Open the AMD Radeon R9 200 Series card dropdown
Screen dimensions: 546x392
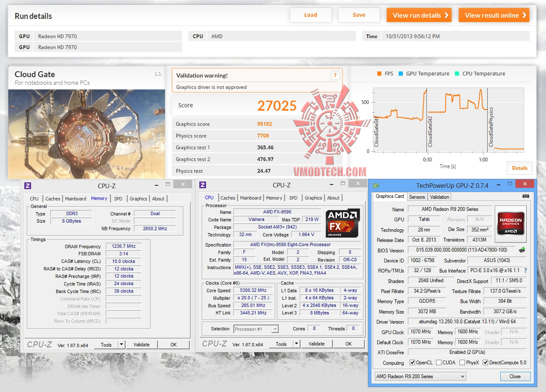tap(420, 376)
